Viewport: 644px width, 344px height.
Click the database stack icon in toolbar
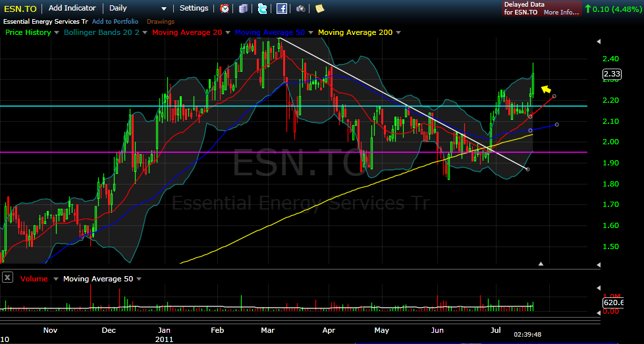coord(244,8)
